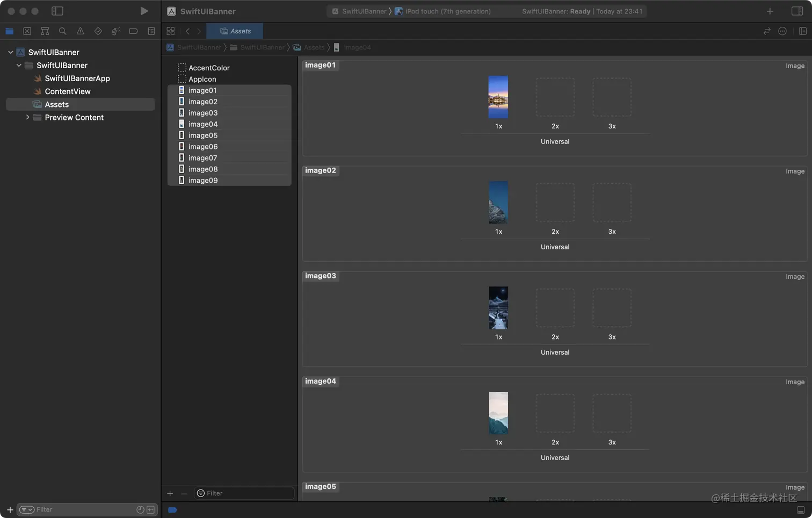Select Assets in the project navigator
The width and height of the screenshot is (812, 518).
pos(80,104)
